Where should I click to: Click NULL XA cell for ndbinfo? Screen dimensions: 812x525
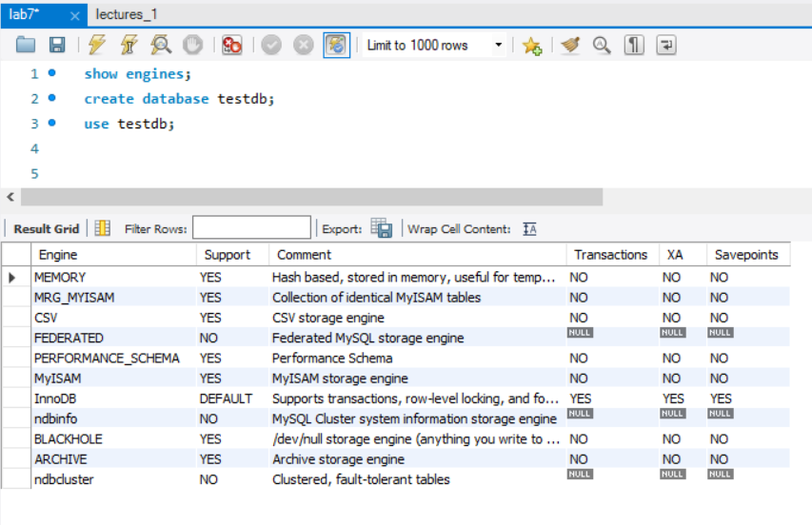pyautogui.click(x=683, y=418)
